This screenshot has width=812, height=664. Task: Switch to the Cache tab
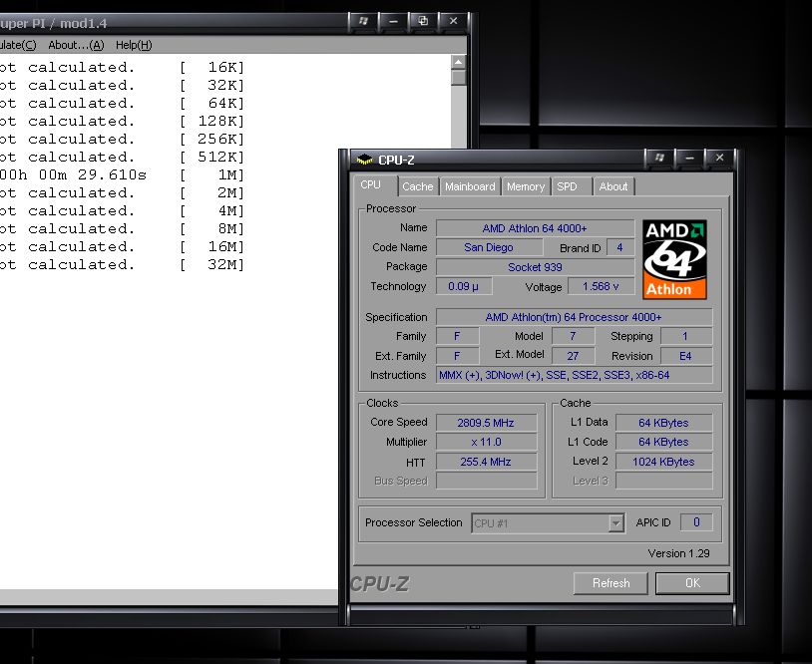point(417,186)
